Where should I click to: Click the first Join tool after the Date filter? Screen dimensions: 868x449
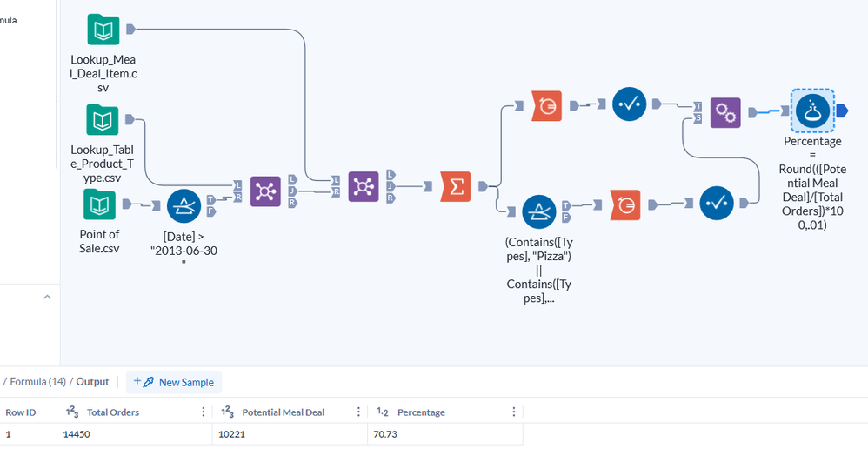[265, 191]
